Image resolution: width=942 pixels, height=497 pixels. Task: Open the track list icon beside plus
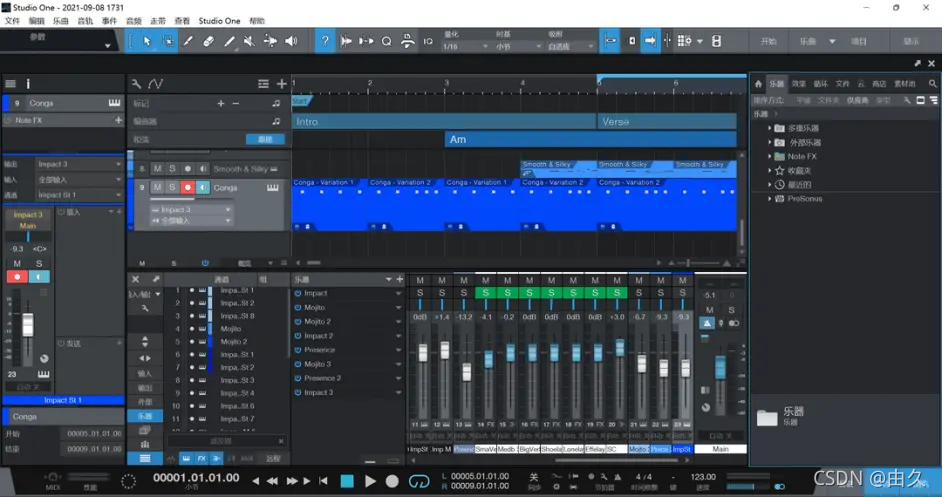point(263,84)
